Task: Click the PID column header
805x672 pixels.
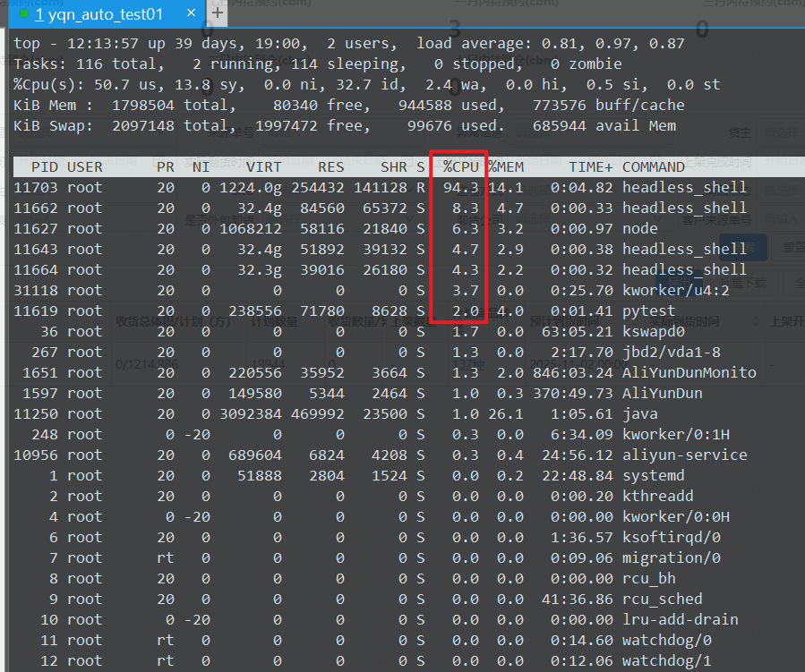Action: click(x=44, y=166)
